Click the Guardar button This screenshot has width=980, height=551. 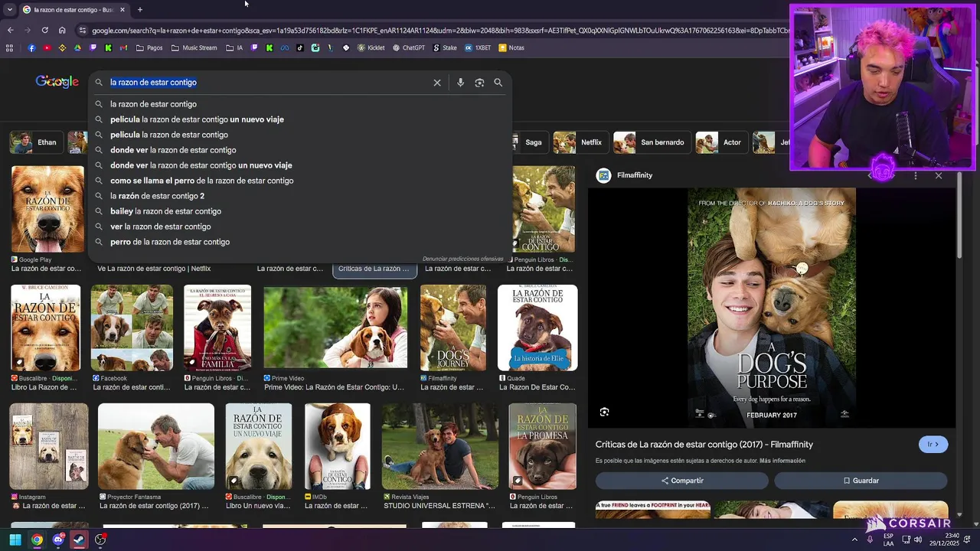(861, 481)
